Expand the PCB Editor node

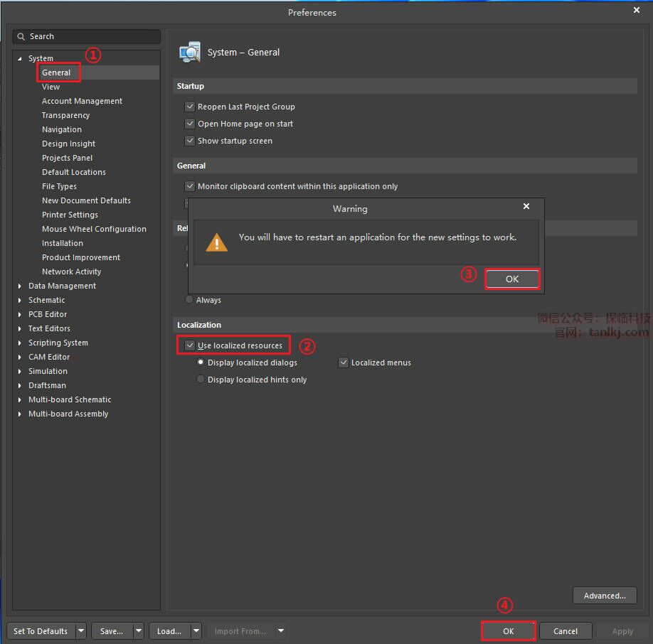[x=20, y=314]
